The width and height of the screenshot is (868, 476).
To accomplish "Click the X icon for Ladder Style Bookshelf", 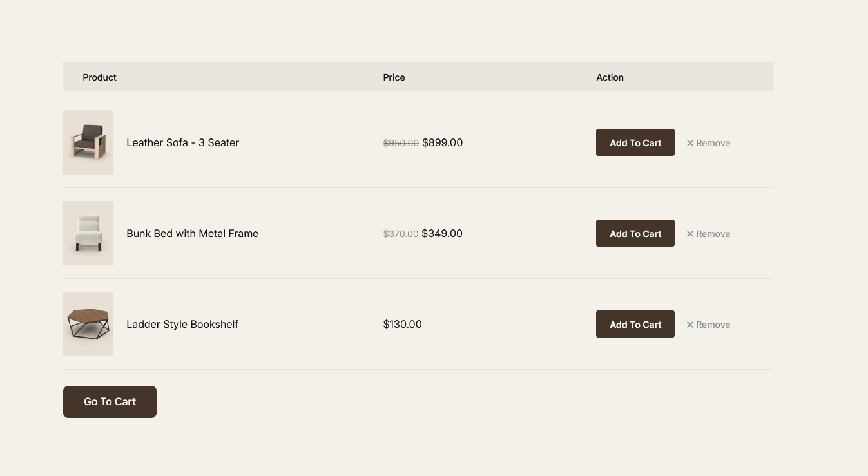I will point(690,325).
